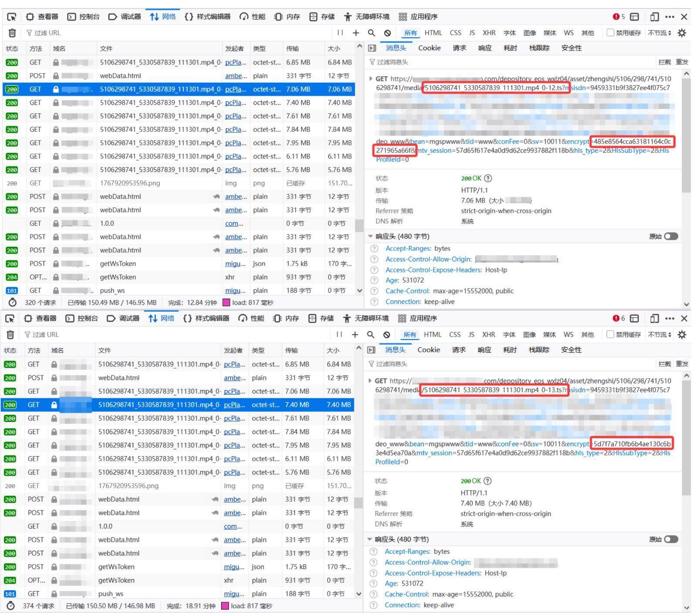Image resolution: width=692 pixels, height=616 pixels.
Task: Click the element picker icon in upper DevTools
Action: (12, 17)
